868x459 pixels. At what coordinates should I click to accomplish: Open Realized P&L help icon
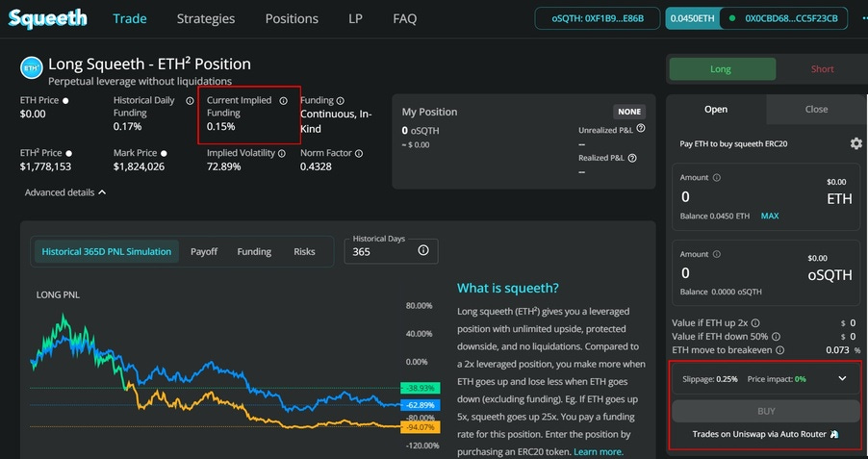[632, 158]
